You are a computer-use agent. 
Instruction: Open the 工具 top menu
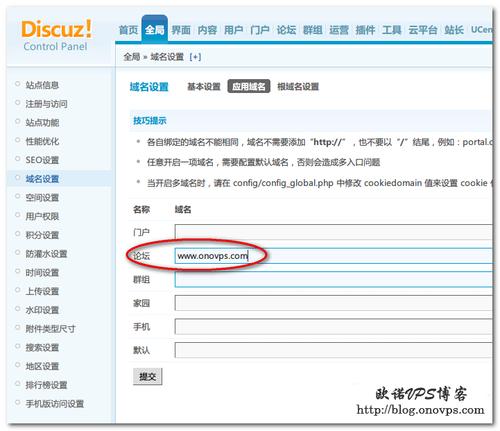point(392,30)
